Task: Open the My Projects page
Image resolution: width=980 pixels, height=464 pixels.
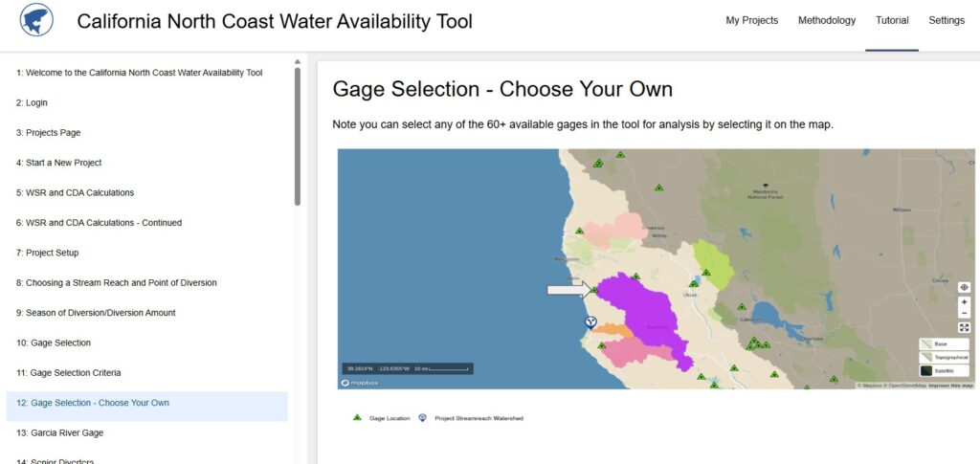Action: (751, 20)
